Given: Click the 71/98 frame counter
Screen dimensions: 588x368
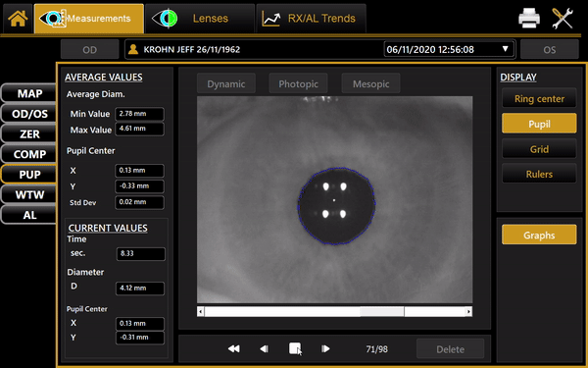Looking at the screenshot, I should click(x=376, y=349).
